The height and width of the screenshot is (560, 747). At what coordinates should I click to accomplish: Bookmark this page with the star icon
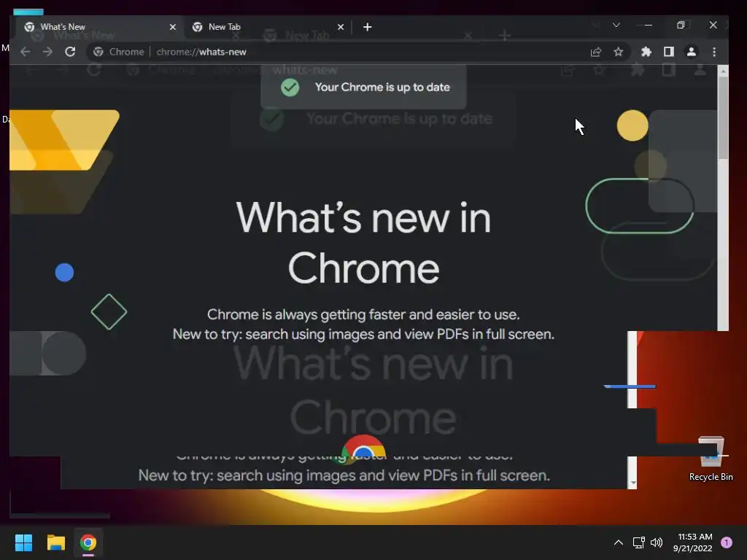(x=619, y=52)
